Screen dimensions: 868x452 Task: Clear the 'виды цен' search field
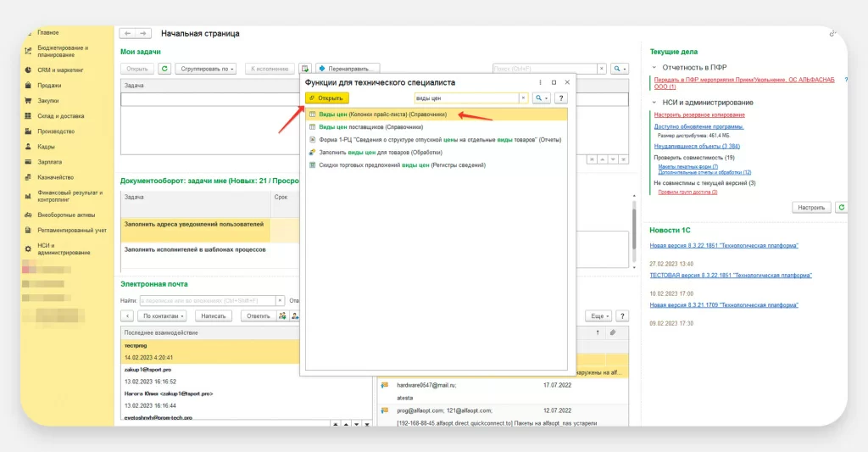pos(523,98)
